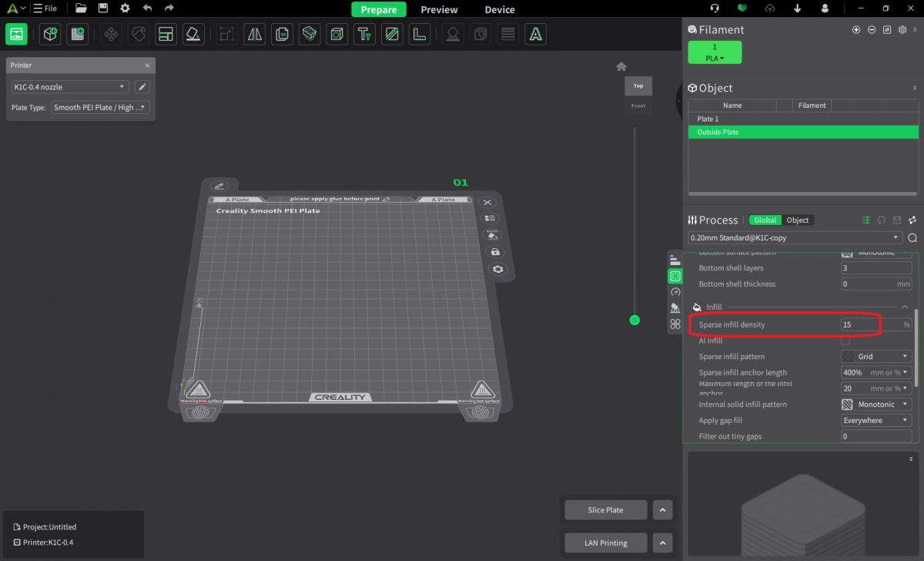Select the lay on face tool
924x561 pixels.
(x=192, y=34)
